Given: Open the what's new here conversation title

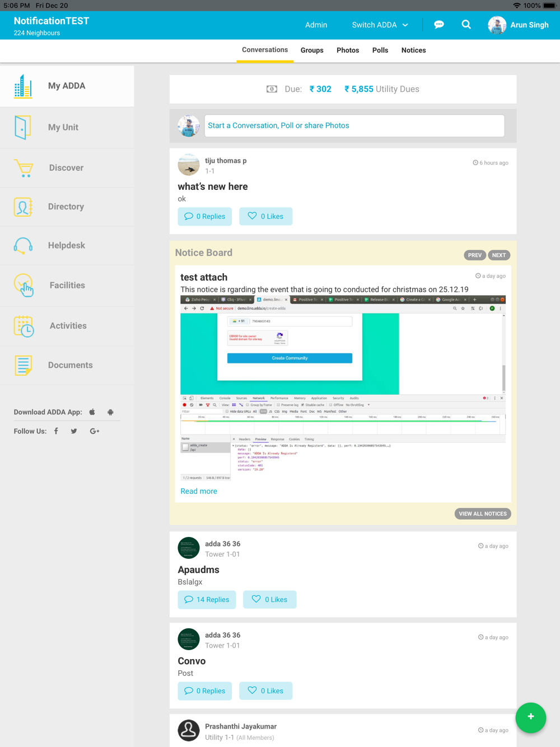Looking at the screenshot, I should pos(213,186).
